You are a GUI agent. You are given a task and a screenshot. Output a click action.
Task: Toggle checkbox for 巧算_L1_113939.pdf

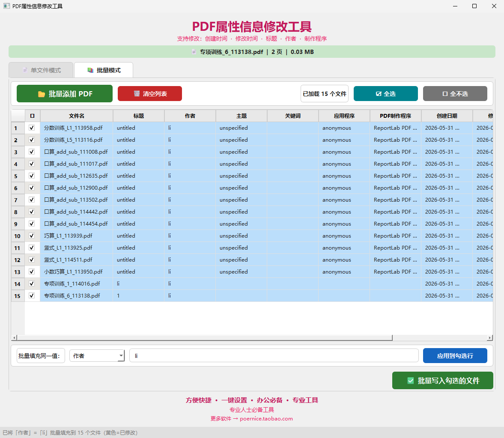click(x=32, y=235)
